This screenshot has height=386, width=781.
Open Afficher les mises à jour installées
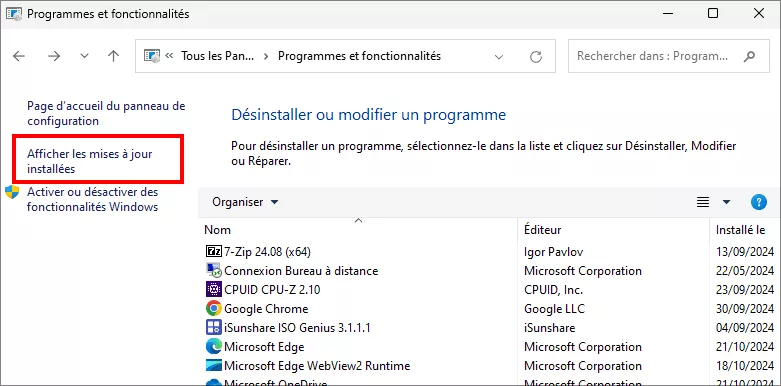(x=90, y=161)
